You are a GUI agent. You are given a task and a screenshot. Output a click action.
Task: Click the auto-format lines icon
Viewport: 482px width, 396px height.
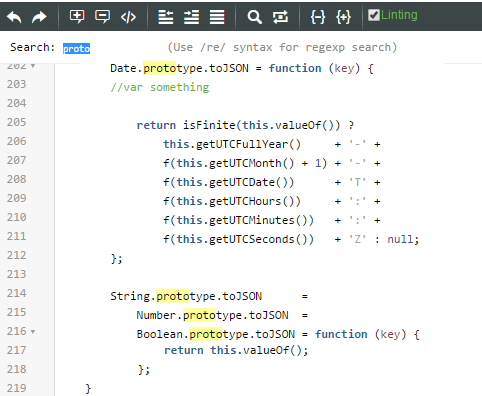point(217,17)
